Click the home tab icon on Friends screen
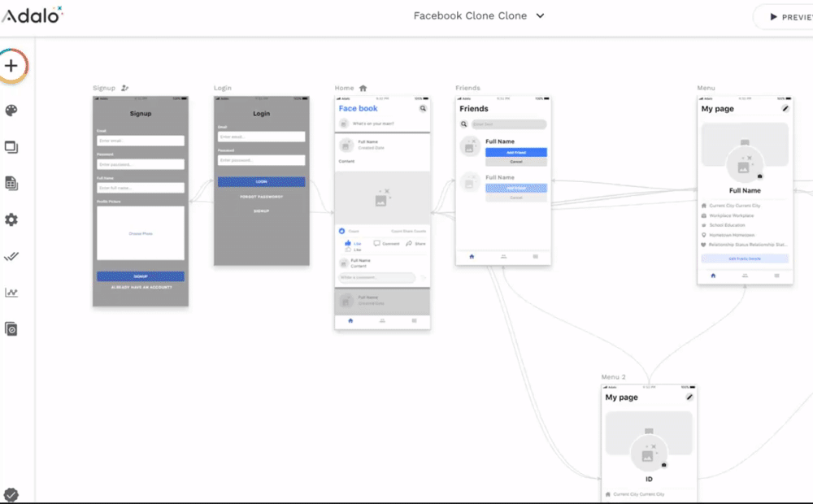 [472, 256]
